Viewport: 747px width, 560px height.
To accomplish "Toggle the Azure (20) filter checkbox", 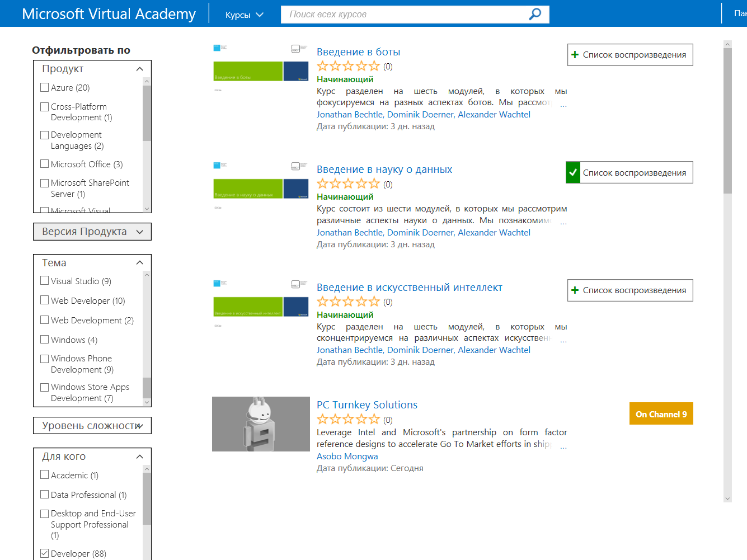I will coord(45,87).
